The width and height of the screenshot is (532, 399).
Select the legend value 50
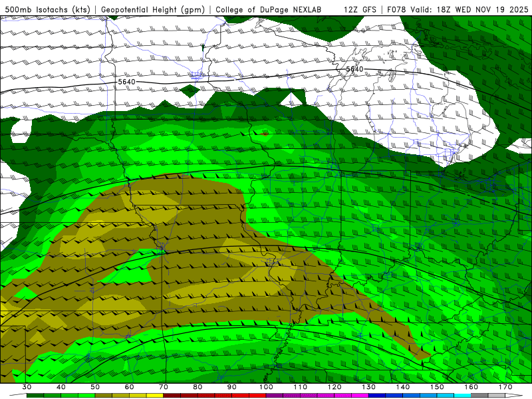point(95,387)
